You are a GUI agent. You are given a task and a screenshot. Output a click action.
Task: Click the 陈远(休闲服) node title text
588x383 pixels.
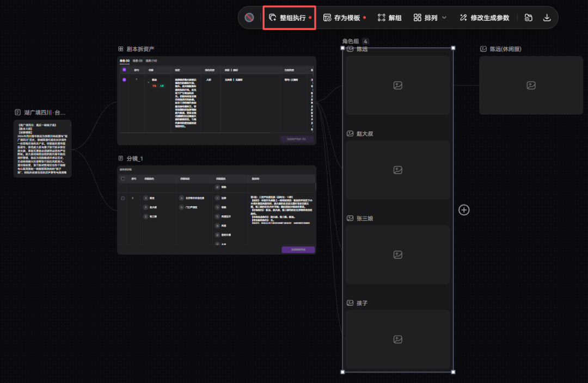[x=505, y=49]
